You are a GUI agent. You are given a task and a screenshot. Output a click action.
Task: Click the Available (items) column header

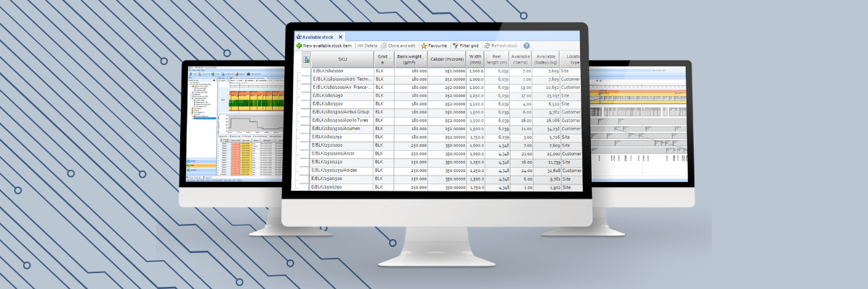tap(521, 59)
